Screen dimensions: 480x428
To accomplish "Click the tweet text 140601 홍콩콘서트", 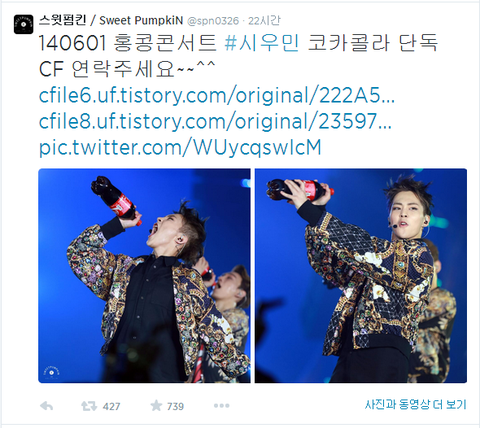I will [128, 43].
